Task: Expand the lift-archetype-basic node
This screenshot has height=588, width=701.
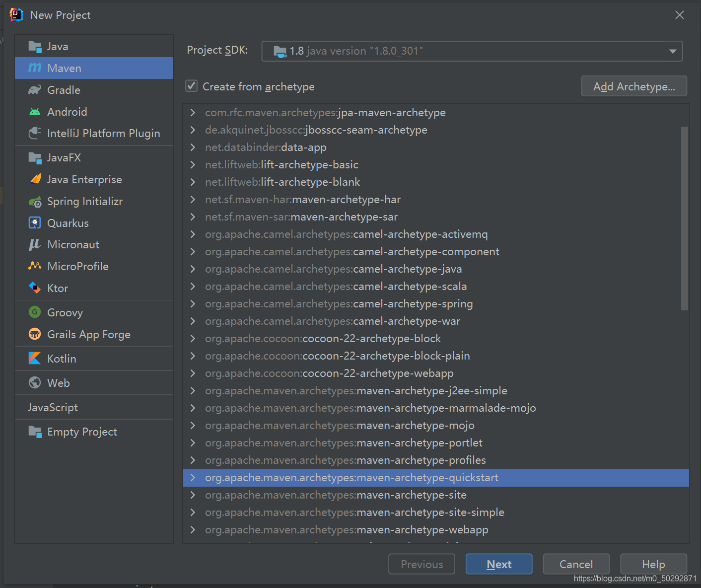Action: click(x=193, y=165)
